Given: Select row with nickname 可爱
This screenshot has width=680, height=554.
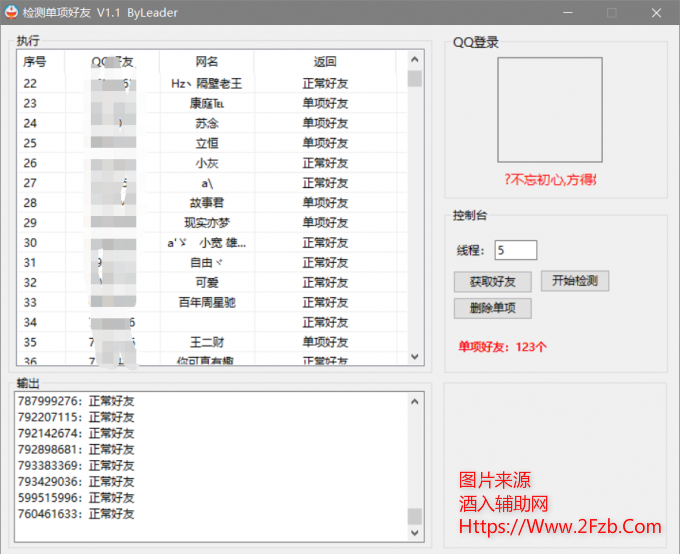Looking at the screenshot, I should (212, 282).
